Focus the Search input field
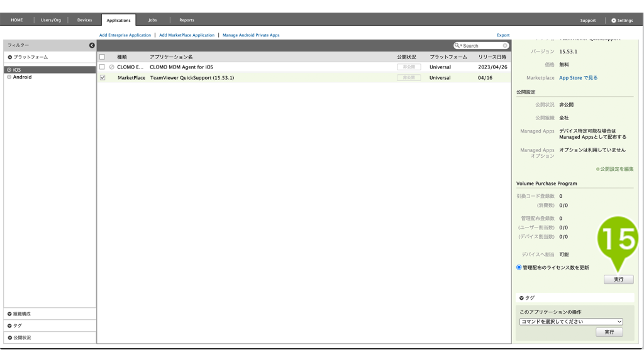 (482, 46)
